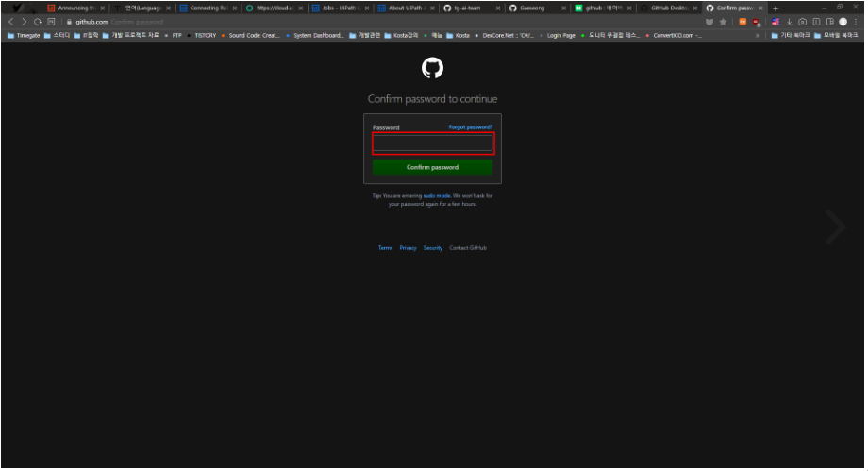Image resolution: width=868 pixels, height=471 pixels.
Task: Open the 기타 북마크 folder
Action: coord(792,36)
